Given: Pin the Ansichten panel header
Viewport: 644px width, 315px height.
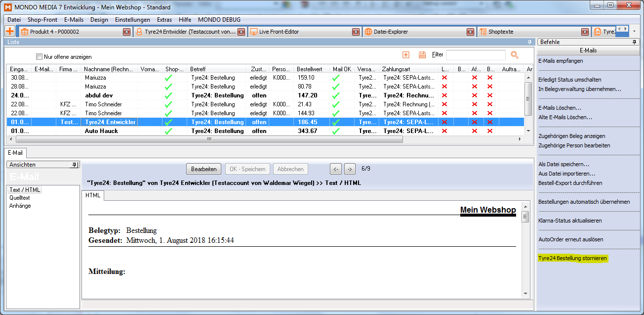Looking at the screenshot, I should [75, 165].
